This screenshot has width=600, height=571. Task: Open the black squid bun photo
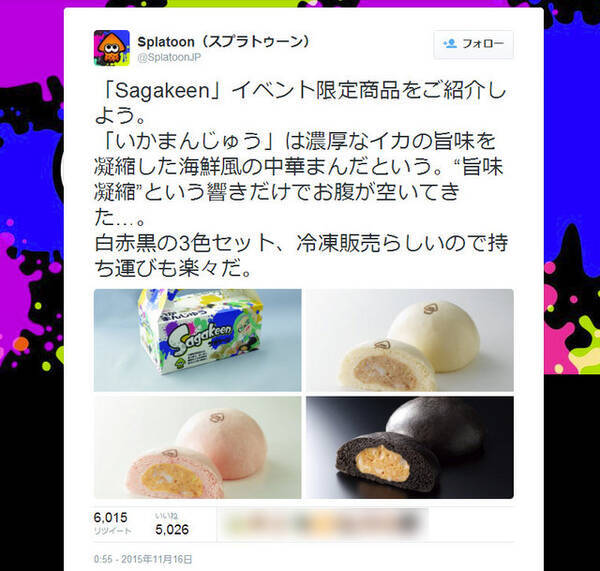click(x=410, y=447)
